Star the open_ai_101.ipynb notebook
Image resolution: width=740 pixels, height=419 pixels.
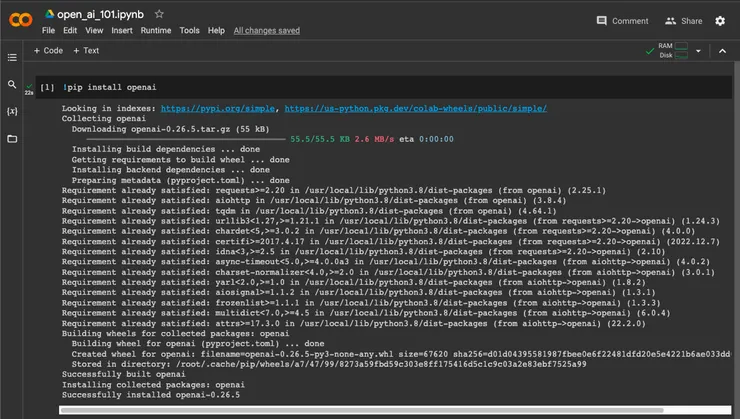[160, 14]
